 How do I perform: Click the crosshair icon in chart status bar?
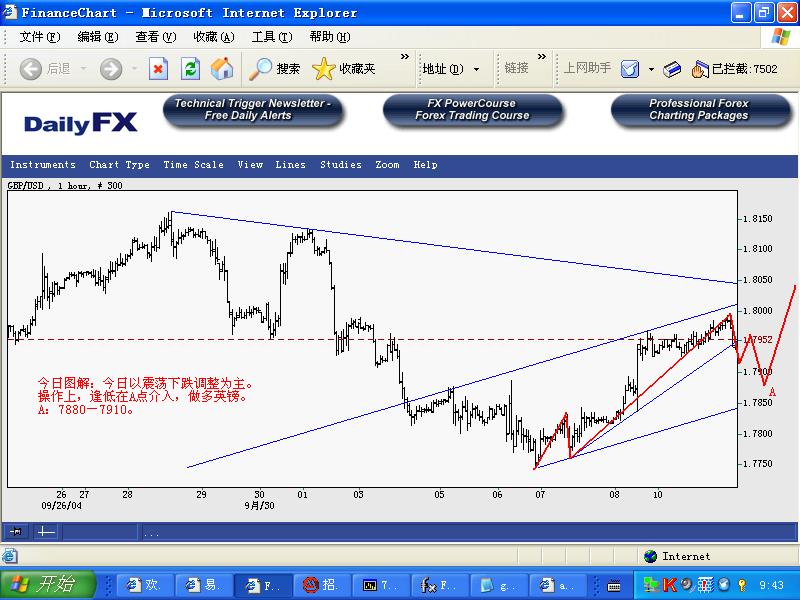point(46,532)
